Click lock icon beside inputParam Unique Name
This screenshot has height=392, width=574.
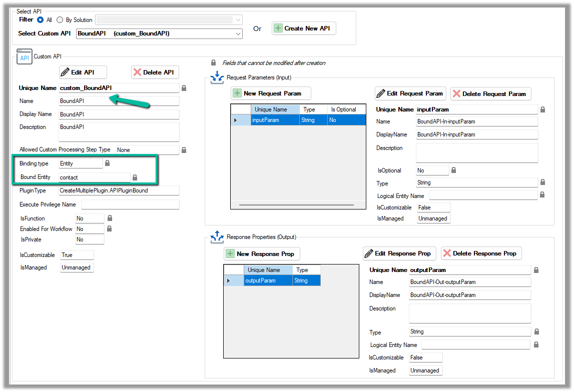tap(543, 109)
